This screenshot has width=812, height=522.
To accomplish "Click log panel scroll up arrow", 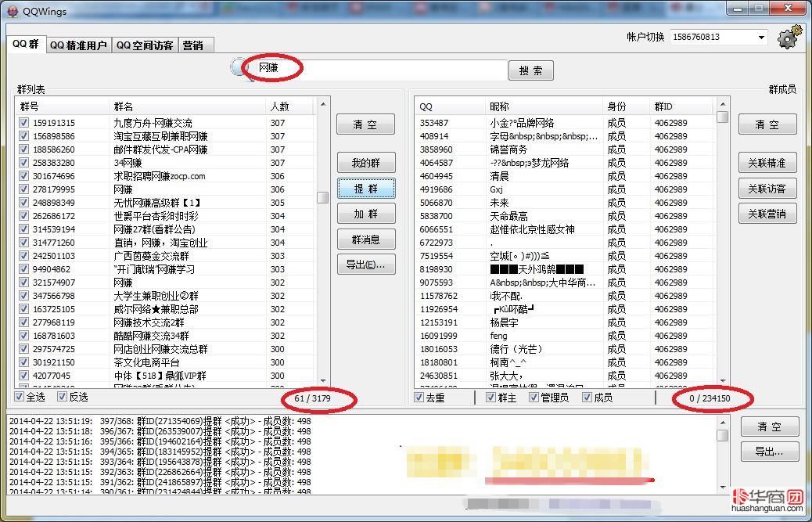I will 722,423.
